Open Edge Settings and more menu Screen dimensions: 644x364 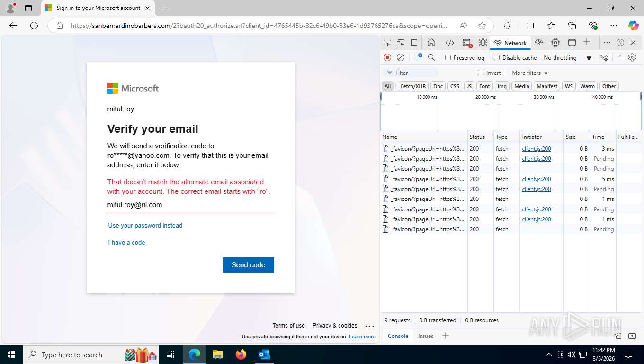pyautogui.click(x=614, y=26)
